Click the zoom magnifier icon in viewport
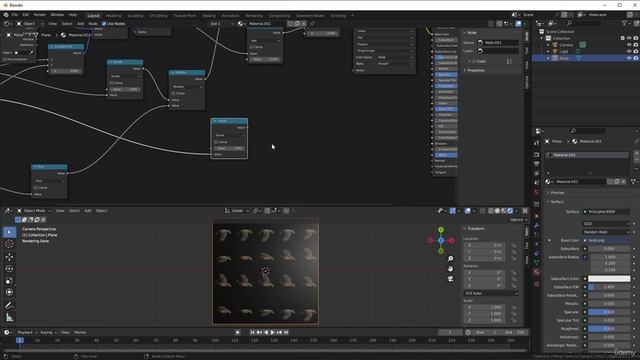This screenshot has width=640, height=360. click(450, 258)
